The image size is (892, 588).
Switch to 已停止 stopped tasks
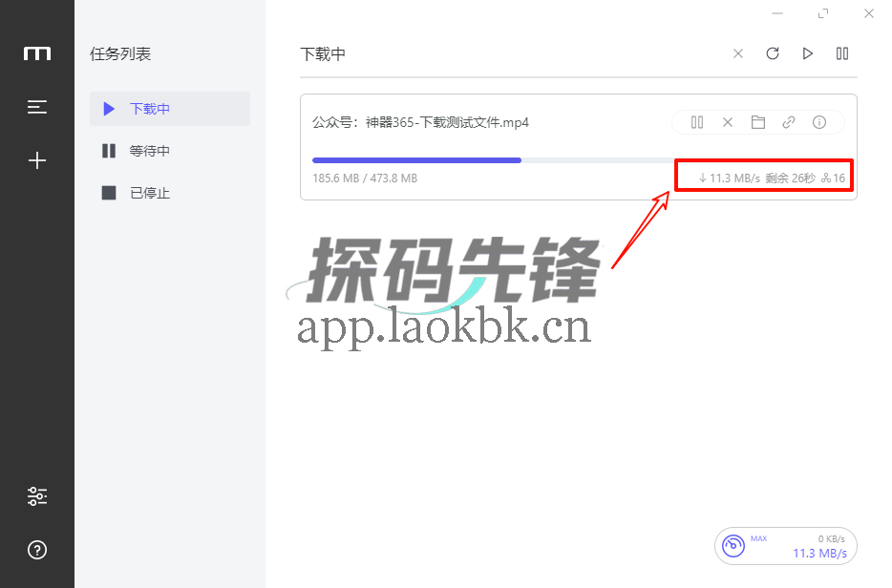coord(170,193)
